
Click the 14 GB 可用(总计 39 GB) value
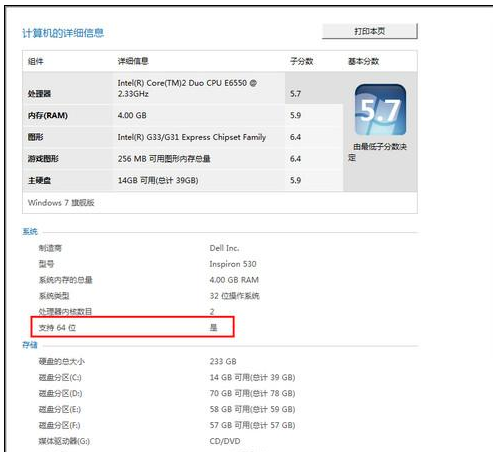point(252,377)
